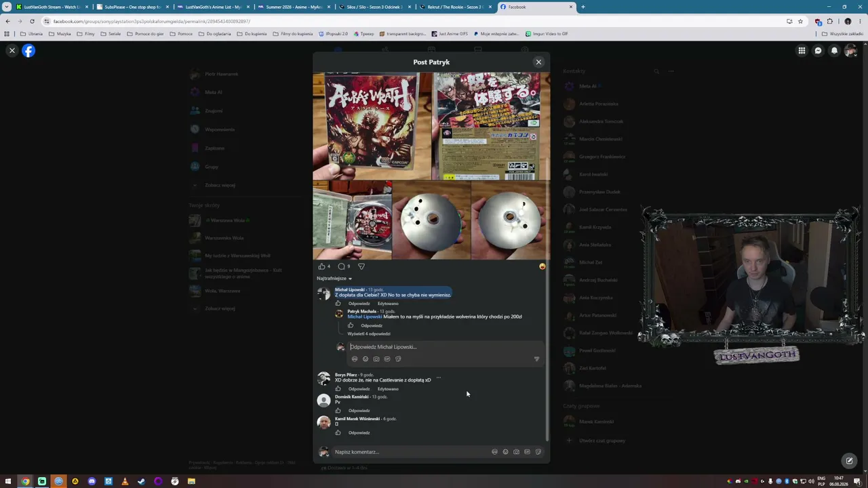Switch to the SubsPlease browser tab
The width and height of the screenshot is (868, 488).
[x=132, y=7]
